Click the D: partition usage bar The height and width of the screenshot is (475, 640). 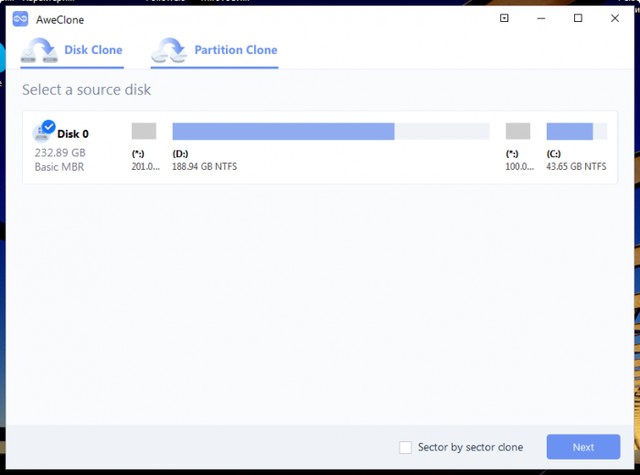click(x=331, y=131)
